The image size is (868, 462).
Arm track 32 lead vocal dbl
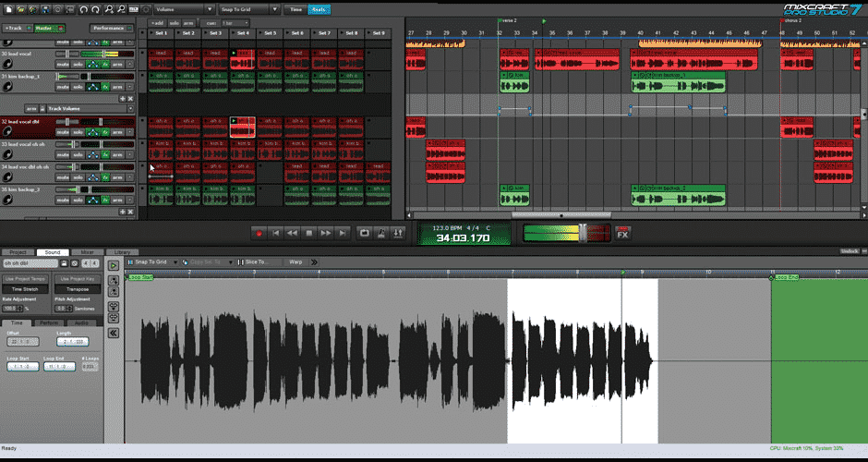tap(117, 132)
